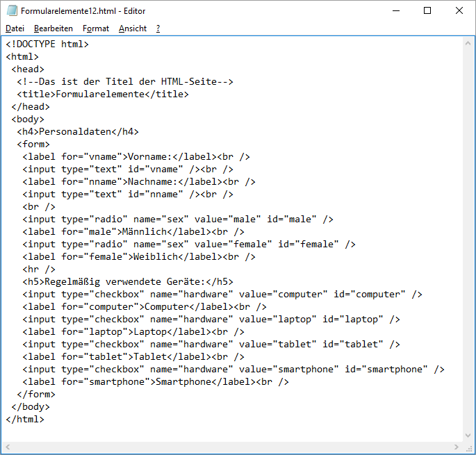Click the comment 'Das ist der Titel der HTML-Seite'

(x=125, y=82)
